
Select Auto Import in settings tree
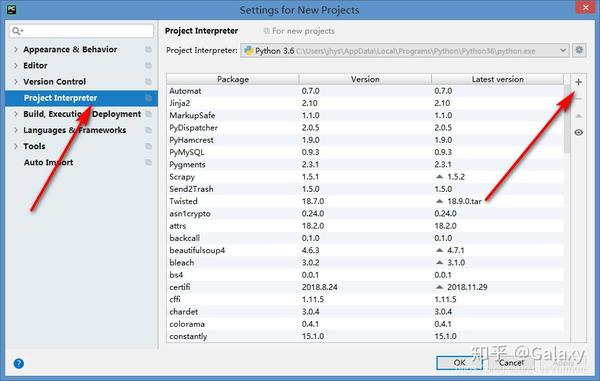[x=48, y=162]
